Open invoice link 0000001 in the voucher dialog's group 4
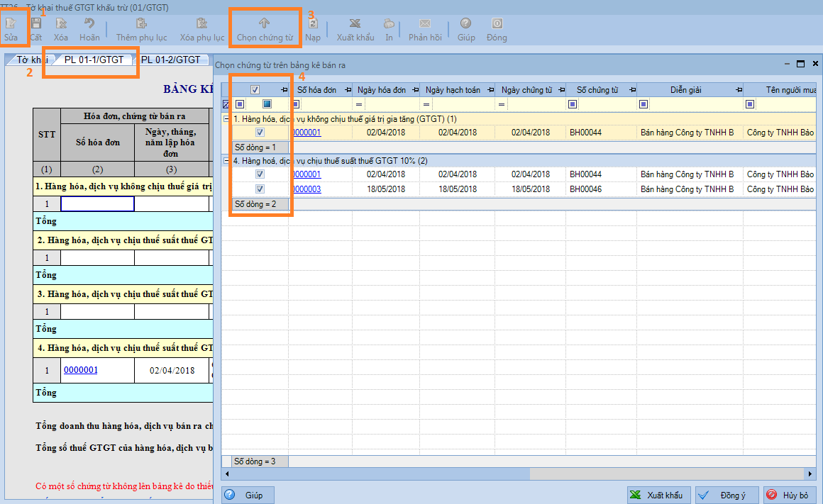 pyautogui.click(x=307, y=174)
